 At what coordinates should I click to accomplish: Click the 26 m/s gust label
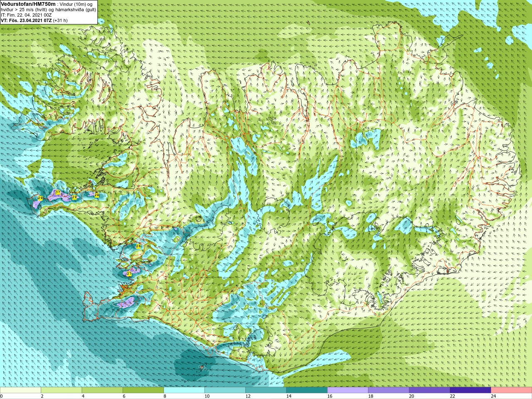[x=138, y=246]
